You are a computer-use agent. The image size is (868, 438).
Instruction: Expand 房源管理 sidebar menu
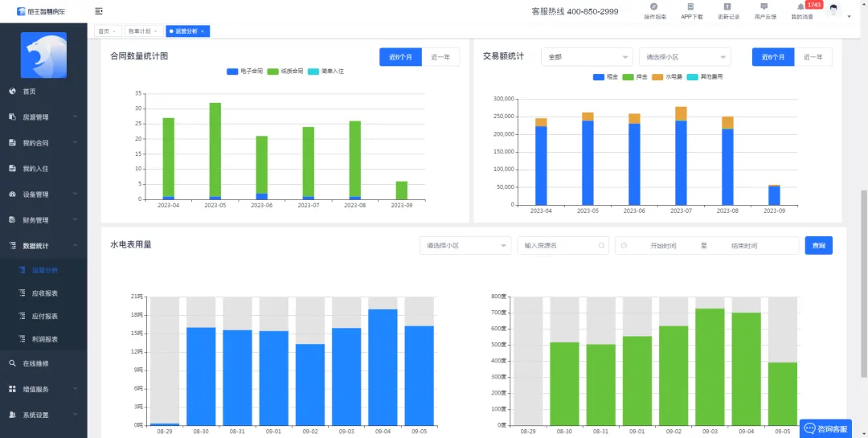43,117
